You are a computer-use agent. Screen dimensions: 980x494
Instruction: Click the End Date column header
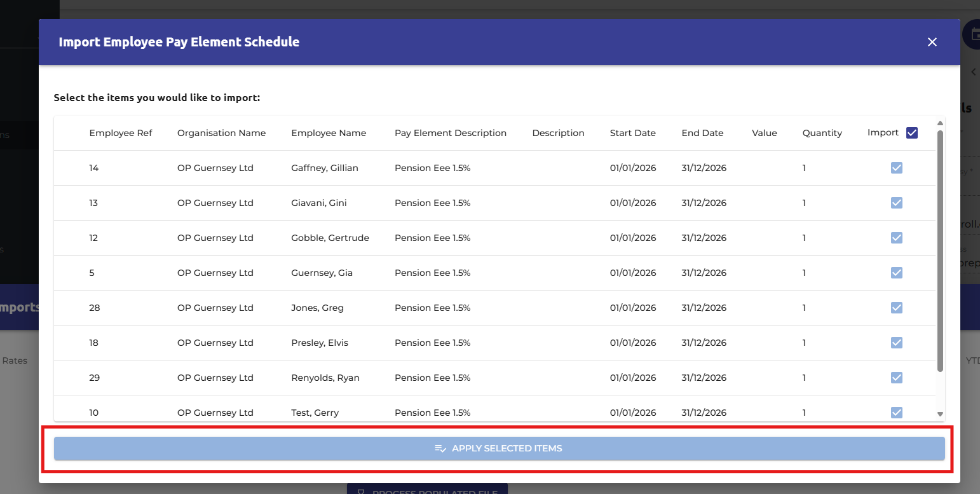click(702, 133)
